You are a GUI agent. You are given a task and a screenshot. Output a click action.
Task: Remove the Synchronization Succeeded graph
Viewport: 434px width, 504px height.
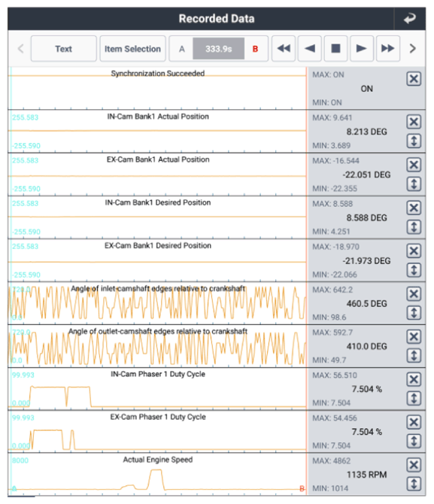[x=414, y=79]
